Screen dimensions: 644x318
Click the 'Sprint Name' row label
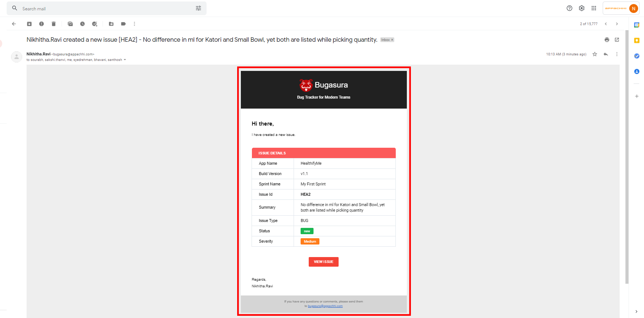pyautogui.click(x=270, y=184)
